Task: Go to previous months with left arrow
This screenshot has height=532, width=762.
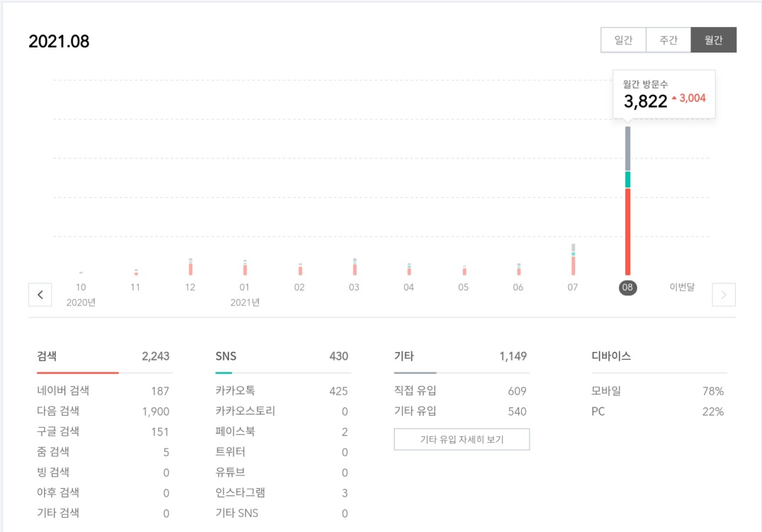Action: pyautogui.click(x=40, y=295)
